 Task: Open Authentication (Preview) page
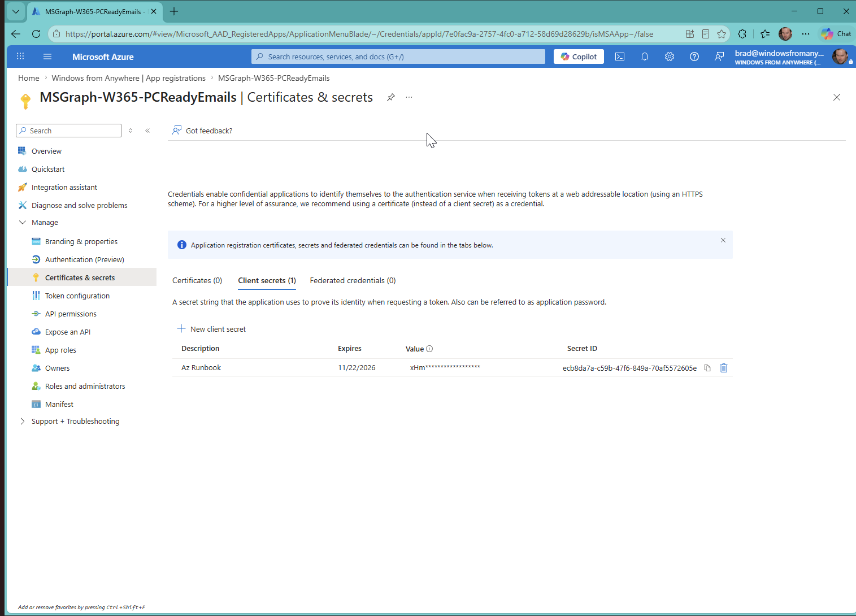coord(85,259)
